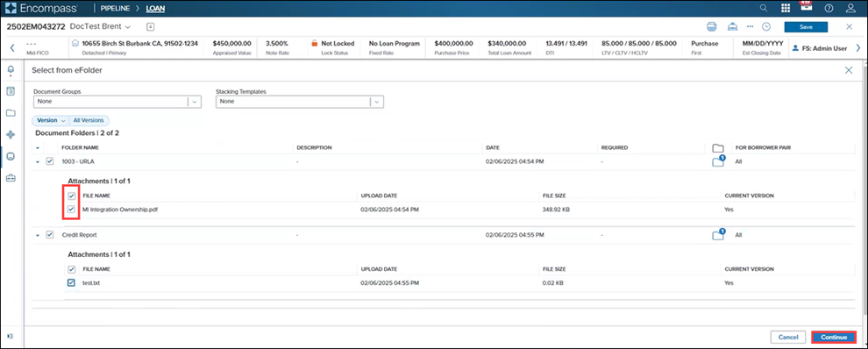Screen dimensions: 868x349
Task: Go to the PIPELINE breadcrumb
Action: pyautogui.click(x=115, y=8)
